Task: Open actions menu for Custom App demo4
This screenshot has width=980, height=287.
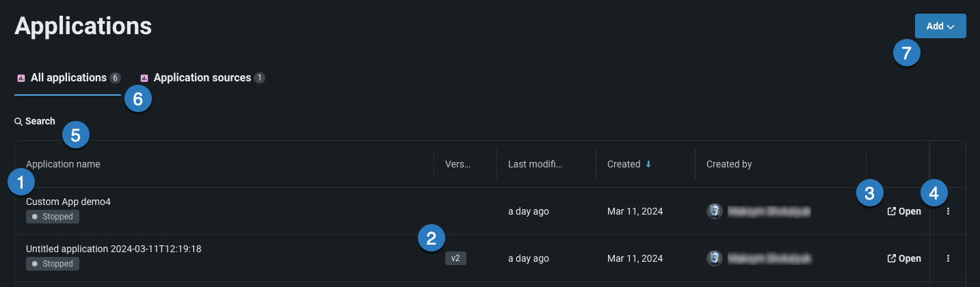Action: [948, 212]
